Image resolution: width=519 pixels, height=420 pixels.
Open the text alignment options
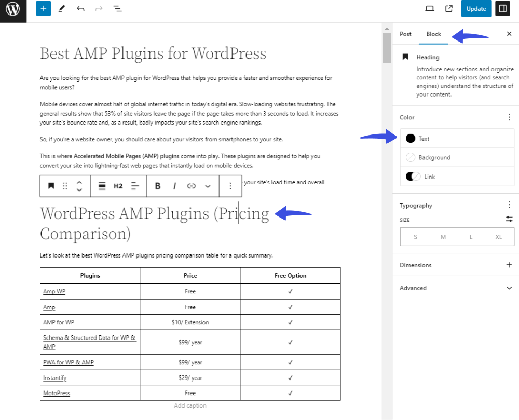click(x=135, y=186)
